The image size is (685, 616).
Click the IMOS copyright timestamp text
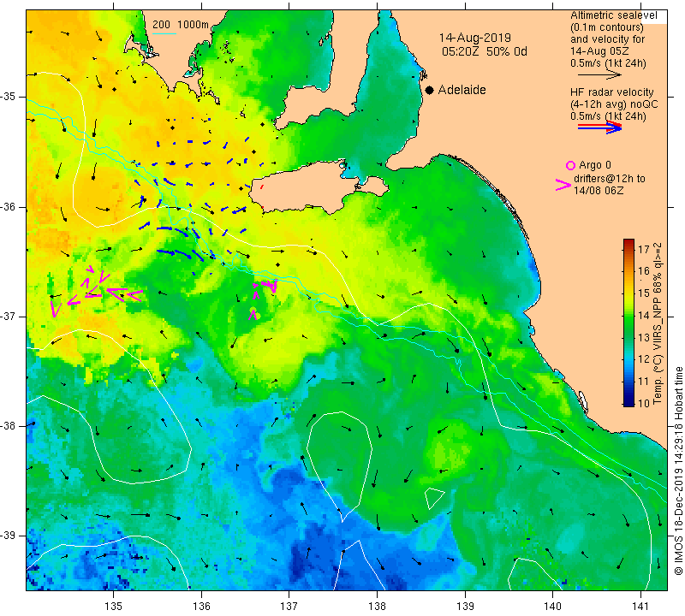pos(678,471)
